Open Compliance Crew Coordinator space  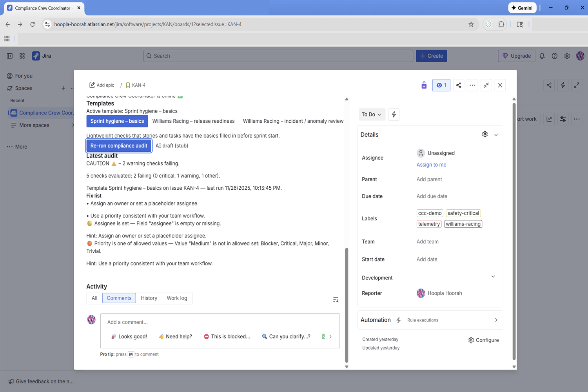click(x=42, y=113)
